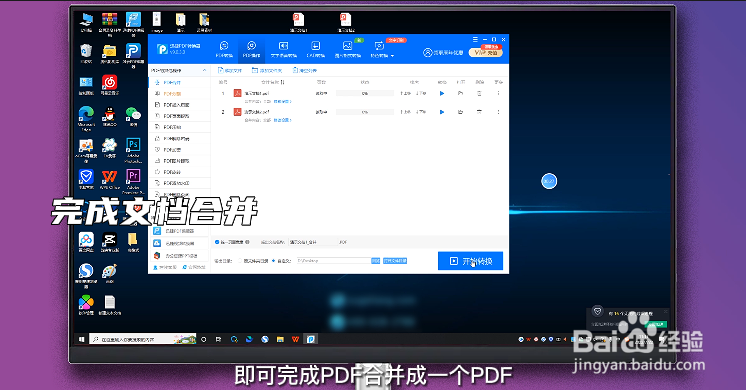This screenshot has width=746, height=390.
Task: Open the Windows Start menu
Action: pos(81,339)
